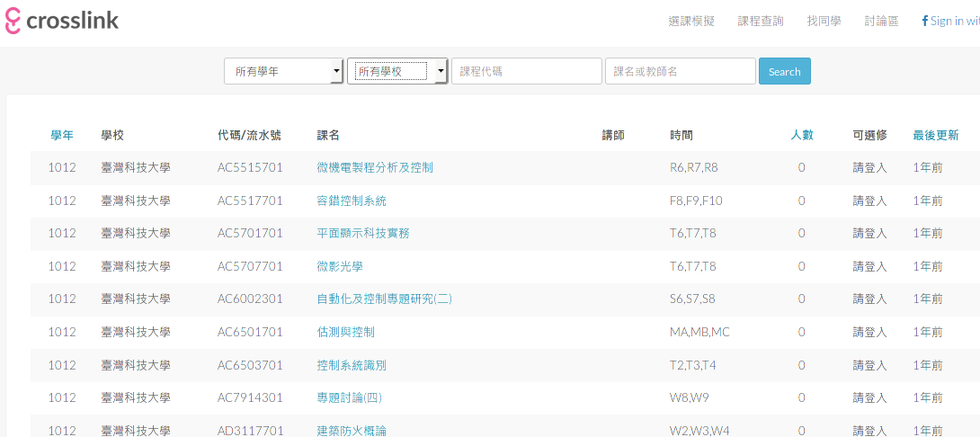
Task: Sort by the 人數 column header
Action: tap(802, 135)
